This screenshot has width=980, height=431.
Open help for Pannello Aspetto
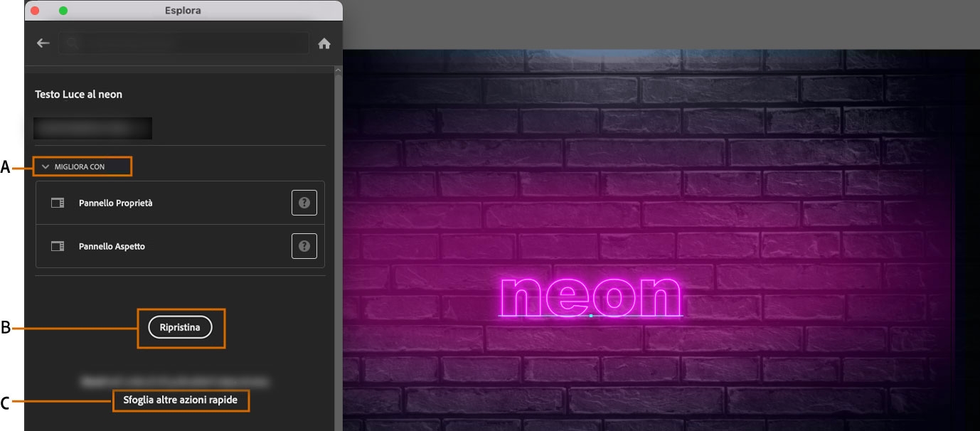click(304, 246)
